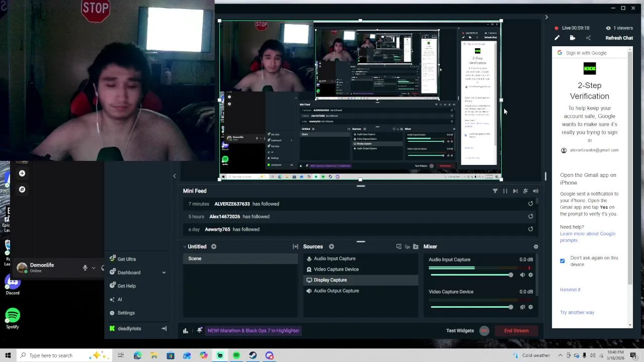Open the Marathon & Black Ops 7 Highlighter notice
This screenshot has width=644, height=362.
[x=253, y=330]
